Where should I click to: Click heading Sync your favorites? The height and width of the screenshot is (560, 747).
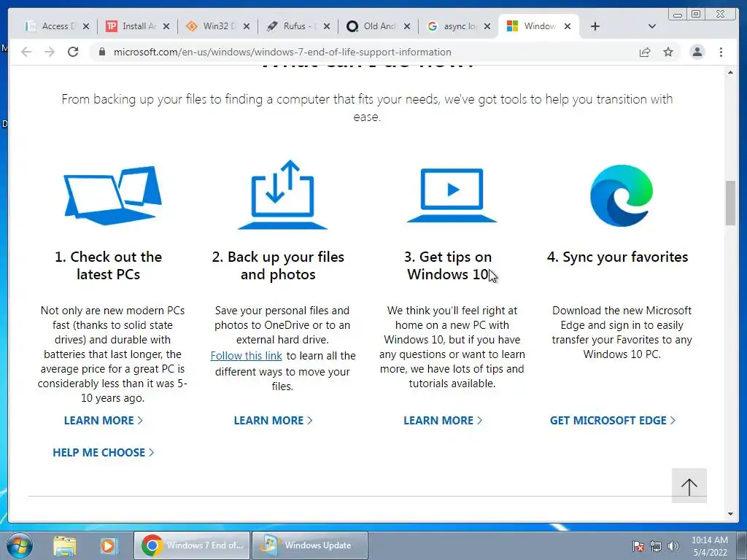[x=617, y=257]
